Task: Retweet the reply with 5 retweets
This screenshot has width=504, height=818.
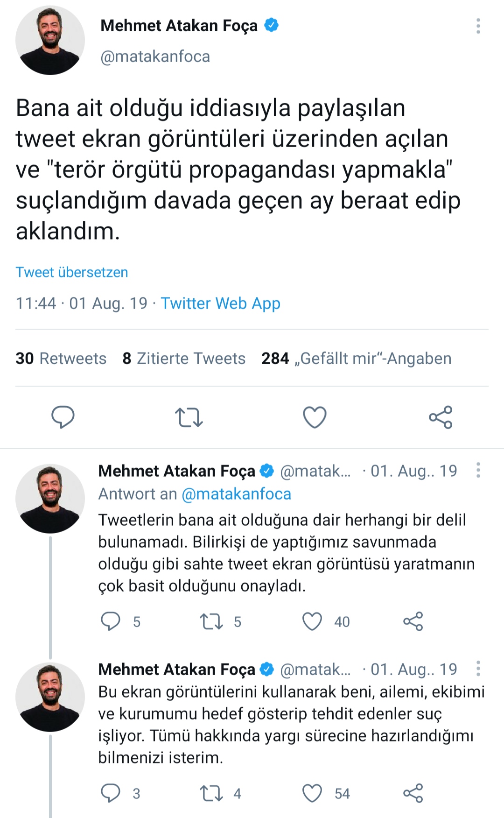Action: [211, 621]
